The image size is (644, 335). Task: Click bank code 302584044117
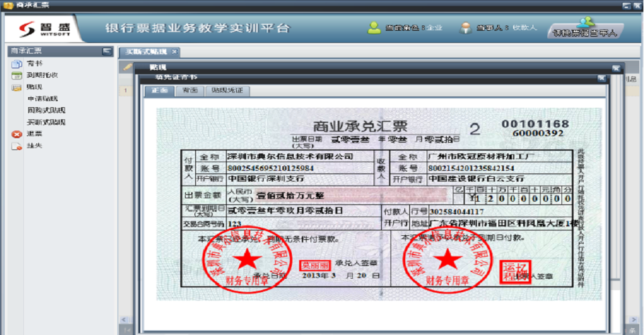(x=456, y=212)
